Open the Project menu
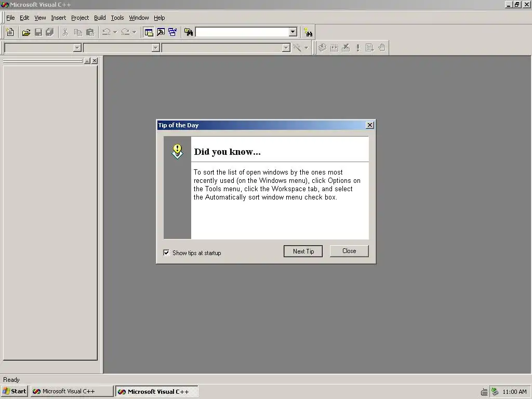The image size is (532, 399). click(80, 18)
